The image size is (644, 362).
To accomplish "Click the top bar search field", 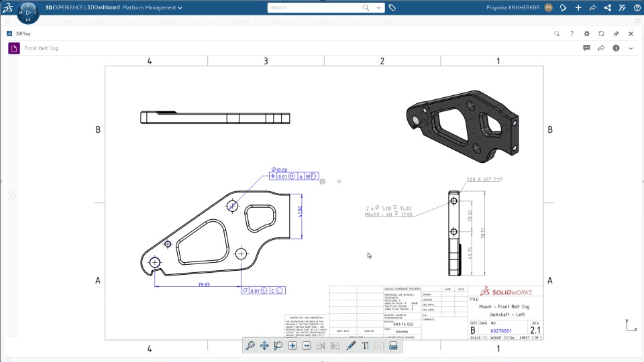I will [315, 7].
